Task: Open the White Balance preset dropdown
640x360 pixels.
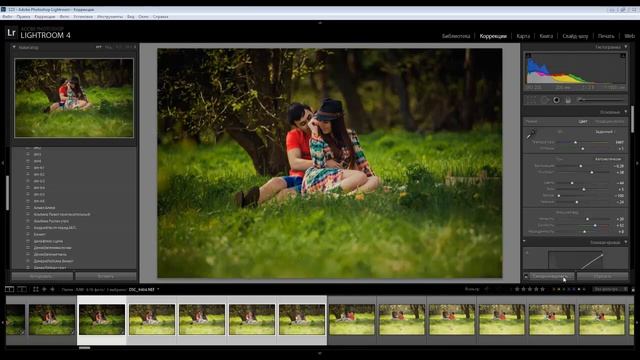Action: [x=605, y=132]
